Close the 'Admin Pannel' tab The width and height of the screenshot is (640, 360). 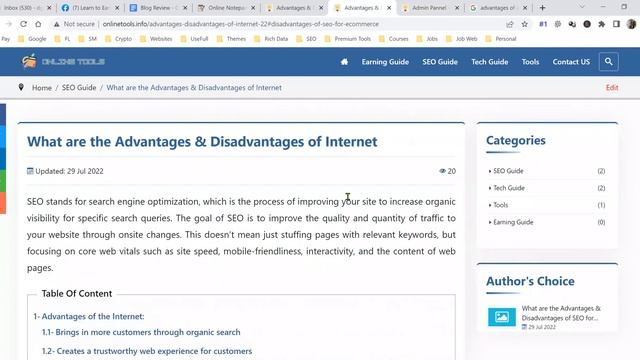[457, 8]
